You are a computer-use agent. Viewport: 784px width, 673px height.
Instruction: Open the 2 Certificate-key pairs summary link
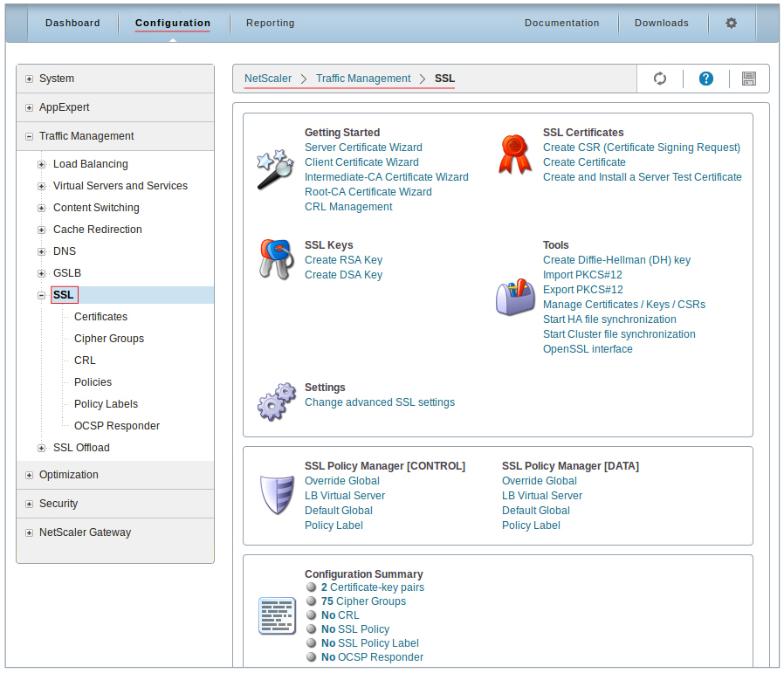tap(373, 587)
